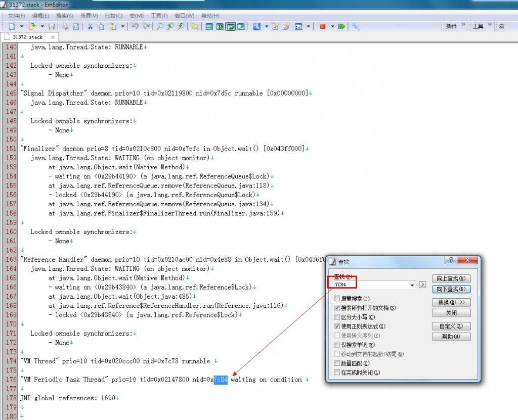Viewport: 518px width, 420px height.
Task: Click the Properties for current configuration icon
Action: (276, 26)
